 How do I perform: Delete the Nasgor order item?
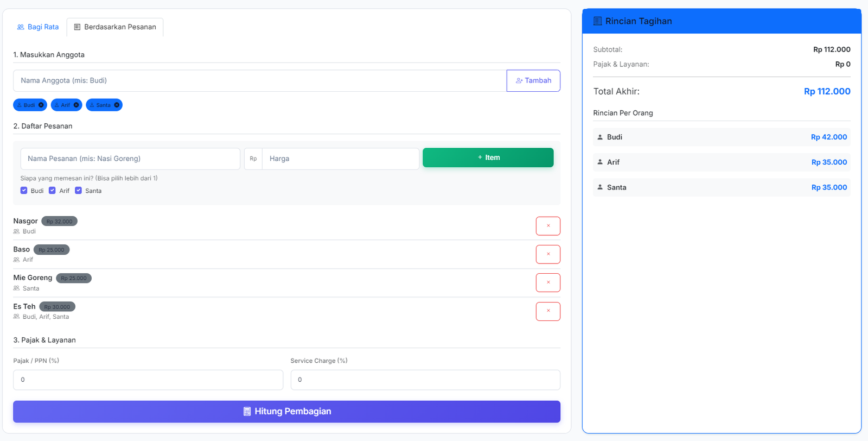point(548,226)
